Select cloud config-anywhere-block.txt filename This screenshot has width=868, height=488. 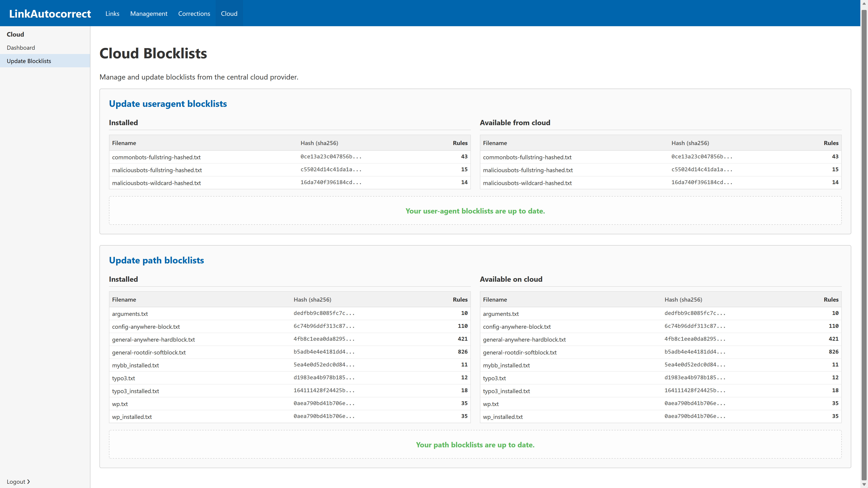pyautogui.click(x=517, y=327)
